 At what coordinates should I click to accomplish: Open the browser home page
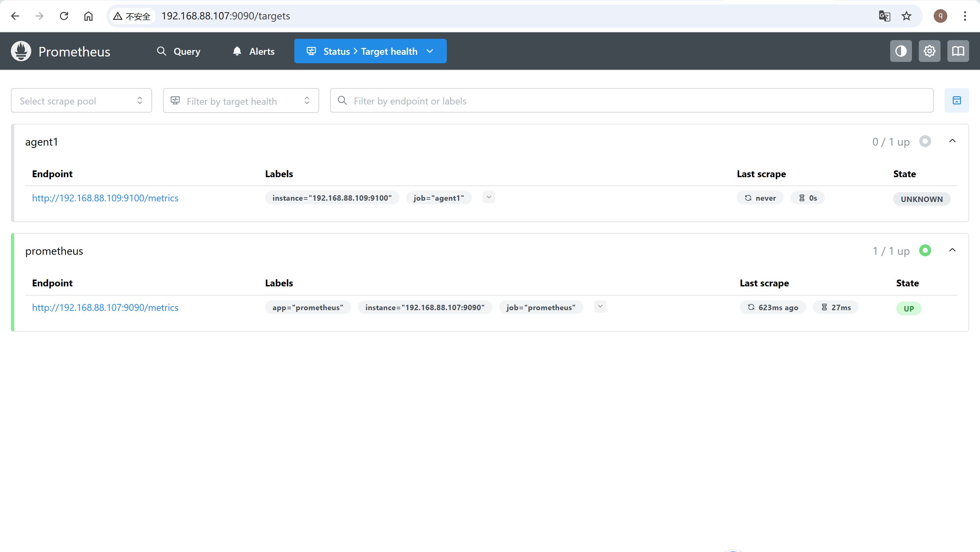(88, 16)
